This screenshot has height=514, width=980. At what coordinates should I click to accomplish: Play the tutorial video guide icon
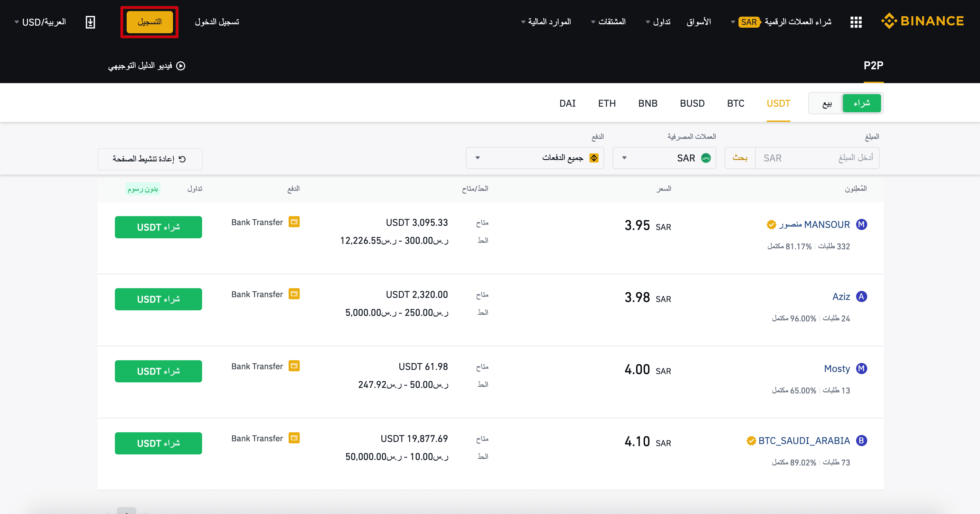(181, 66)
